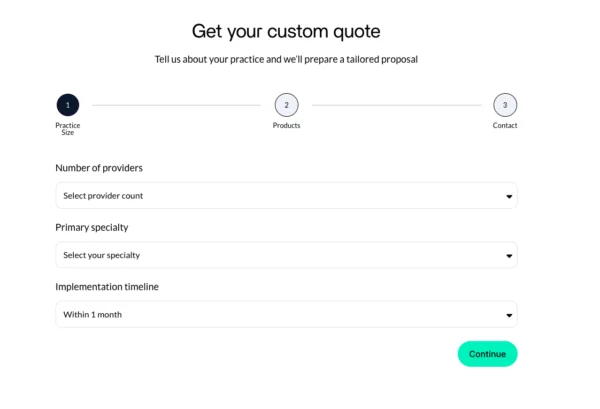The width and height of the screenshot is (600, 409).
Task: Click the 'Primary specialty' field label
Action: coord(92,228)
